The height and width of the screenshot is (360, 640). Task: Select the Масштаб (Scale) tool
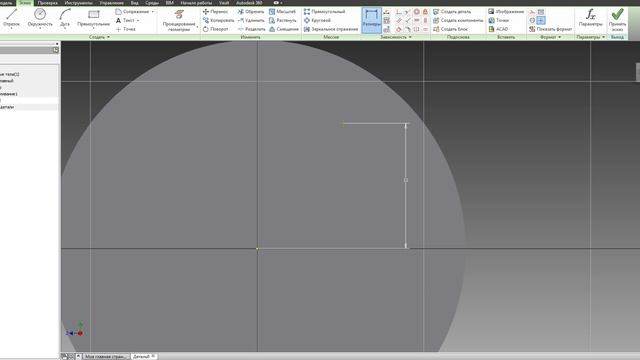tap(282, 11)
